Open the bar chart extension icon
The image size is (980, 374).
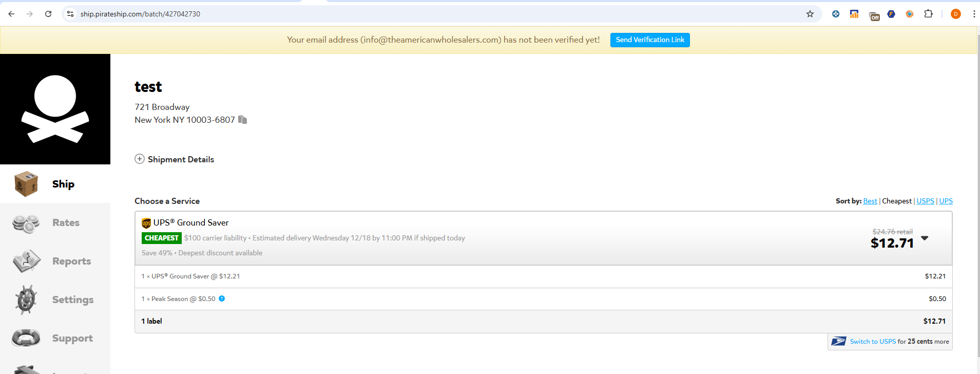854,14
